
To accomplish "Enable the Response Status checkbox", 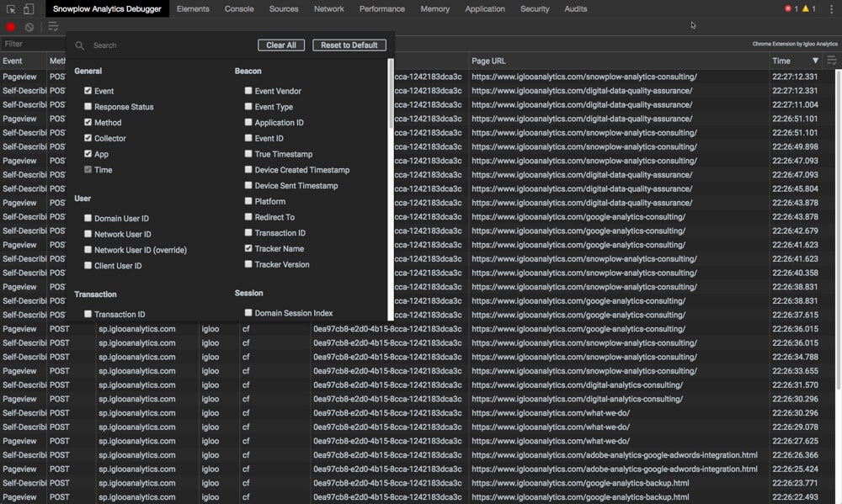I will click(88, 106).
